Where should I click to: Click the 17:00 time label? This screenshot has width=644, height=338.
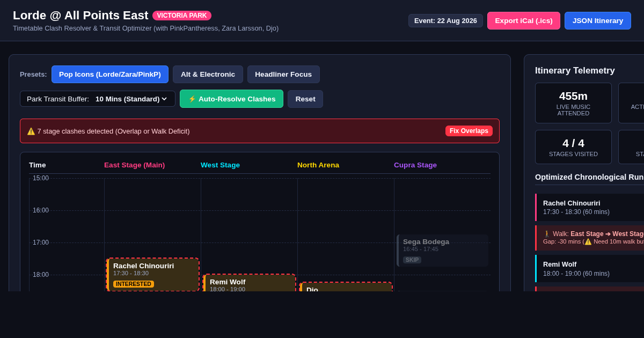pyautogui.click(x=41, y=243)
